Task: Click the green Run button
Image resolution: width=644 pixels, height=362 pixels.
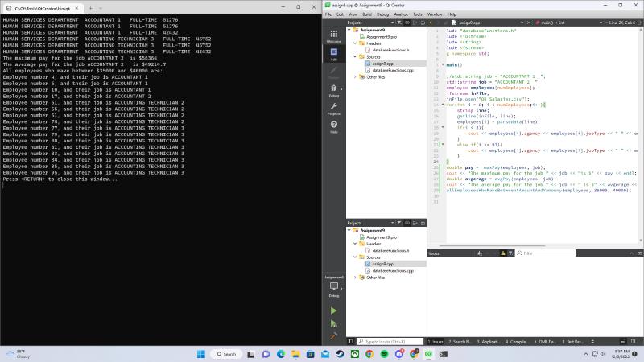Action: coord(333,311)
